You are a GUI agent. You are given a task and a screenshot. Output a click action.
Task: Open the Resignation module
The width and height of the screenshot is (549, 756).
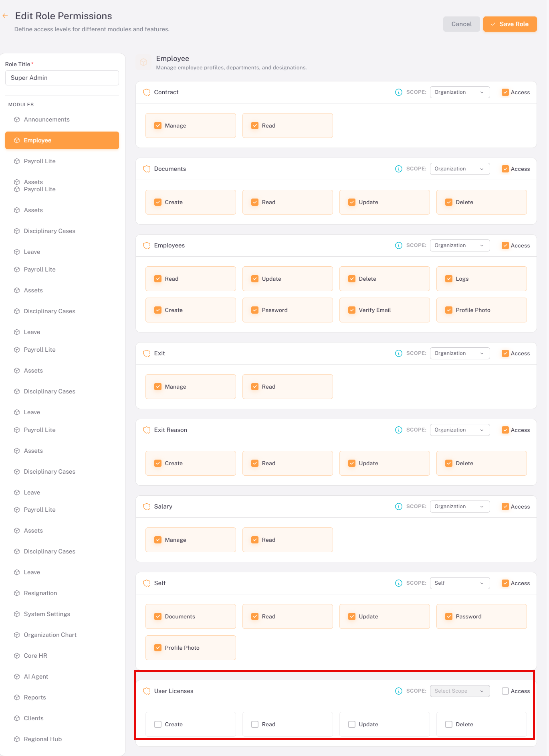[62, 593]
